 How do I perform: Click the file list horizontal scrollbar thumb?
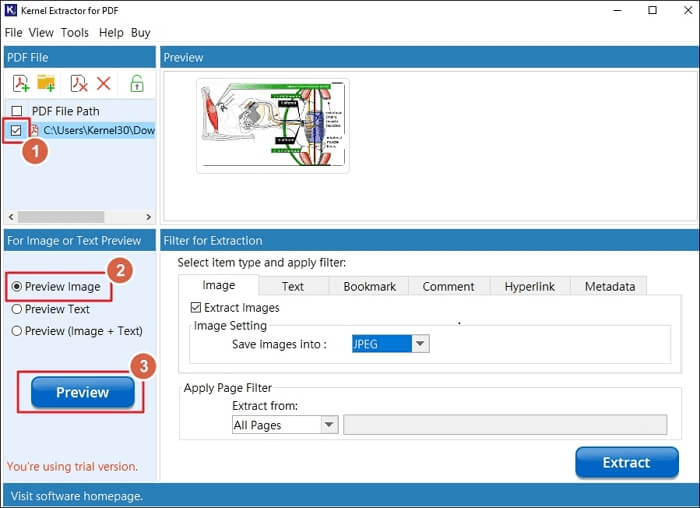point(61,217)
